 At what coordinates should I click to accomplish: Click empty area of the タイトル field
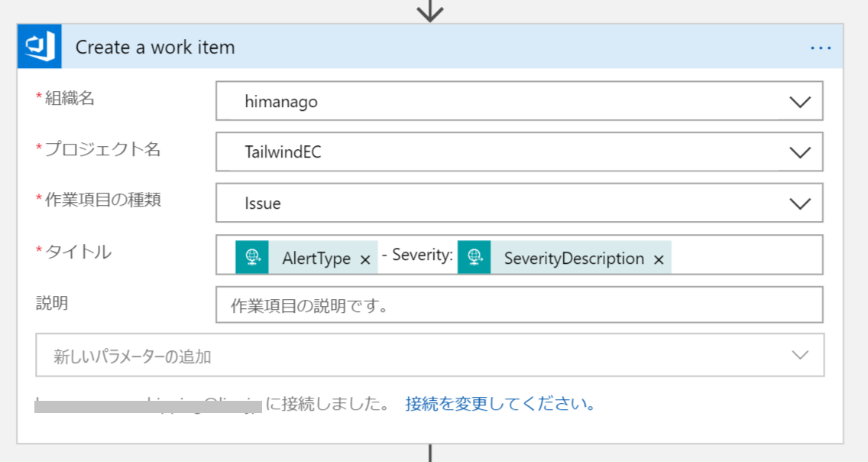click(x=747, y=255)
